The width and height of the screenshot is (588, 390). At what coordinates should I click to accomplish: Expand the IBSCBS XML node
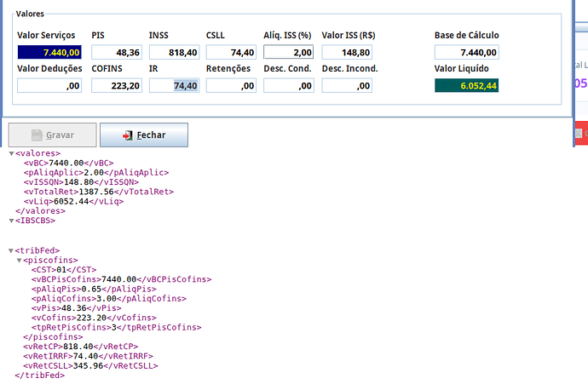[12, 221]
